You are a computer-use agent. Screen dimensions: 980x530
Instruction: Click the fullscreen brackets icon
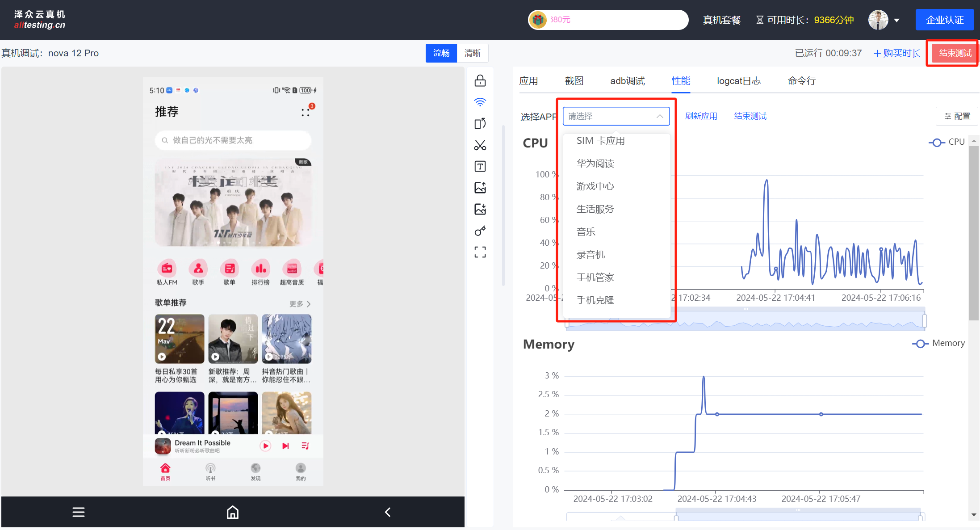coord(480,252)
